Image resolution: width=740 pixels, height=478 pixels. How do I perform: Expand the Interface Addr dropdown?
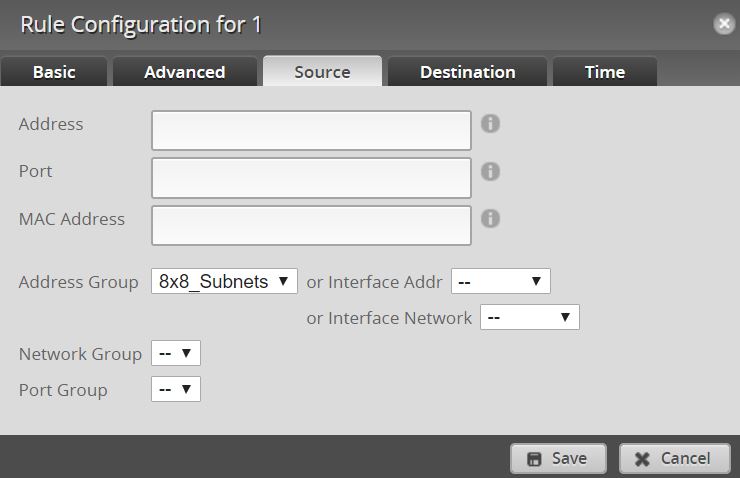pos(500,282)
